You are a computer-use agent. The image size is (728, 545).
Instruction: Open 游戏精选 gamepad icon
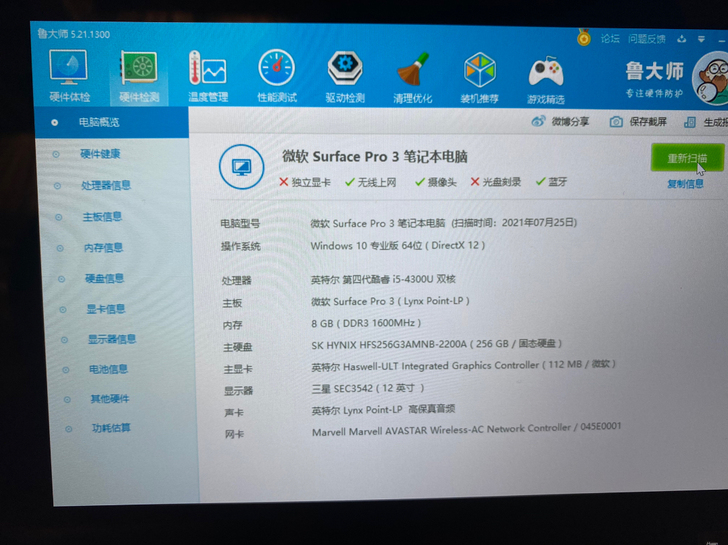546,72
